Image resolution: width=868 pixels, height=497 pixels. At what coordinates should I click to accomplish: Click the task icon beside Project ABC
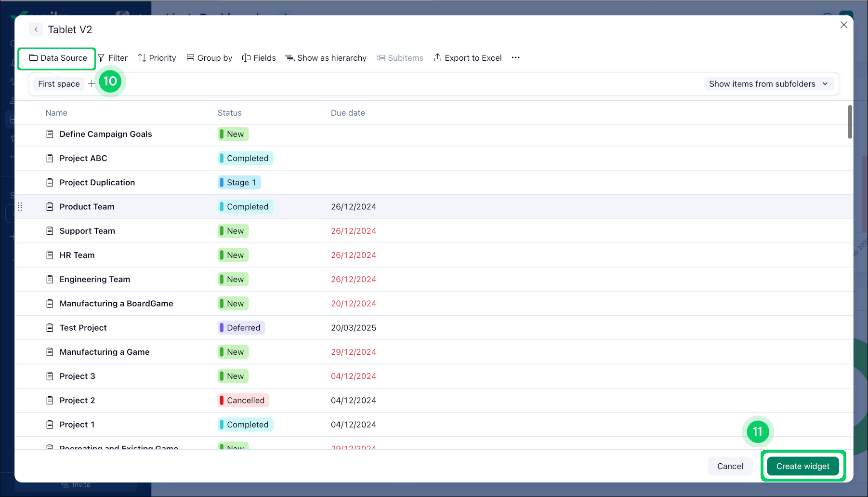(50, 158)
